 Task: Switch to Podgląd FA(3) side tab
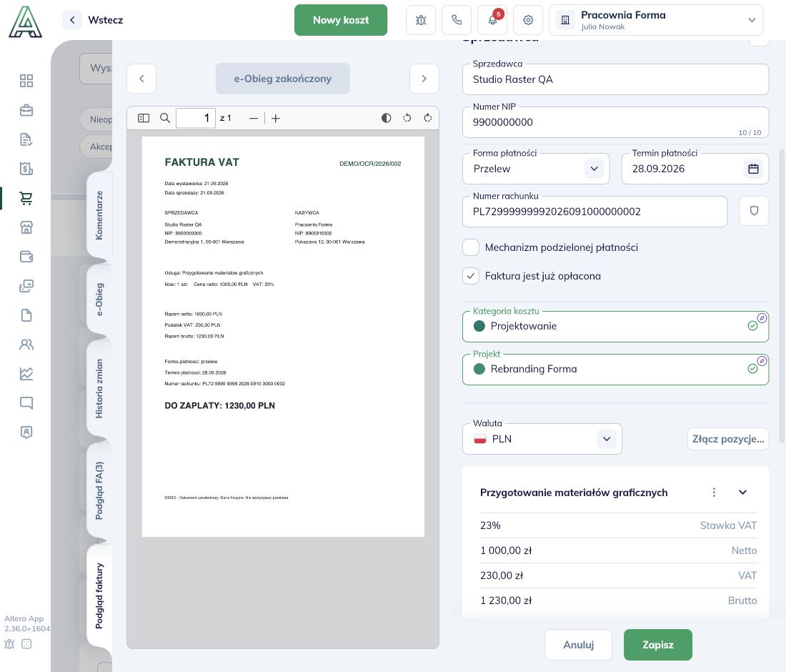(99, 490)
